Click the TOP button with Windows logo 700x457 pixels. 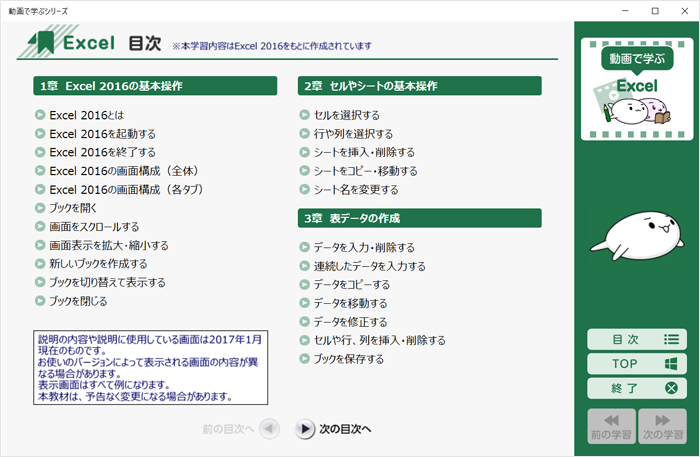tap(637, 364)
